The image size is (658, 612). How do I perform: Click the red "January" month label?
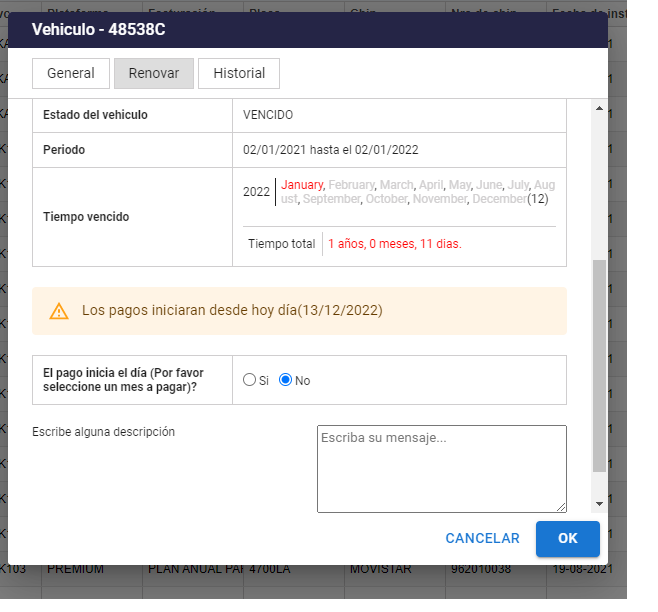(x=302, y=185)
